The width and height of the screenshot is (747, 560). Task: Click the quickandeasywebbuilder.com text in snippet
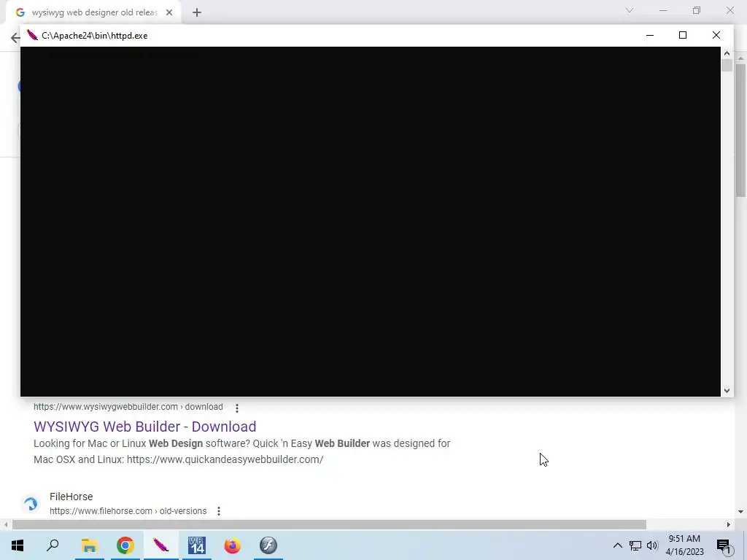[x=225, y=459]
